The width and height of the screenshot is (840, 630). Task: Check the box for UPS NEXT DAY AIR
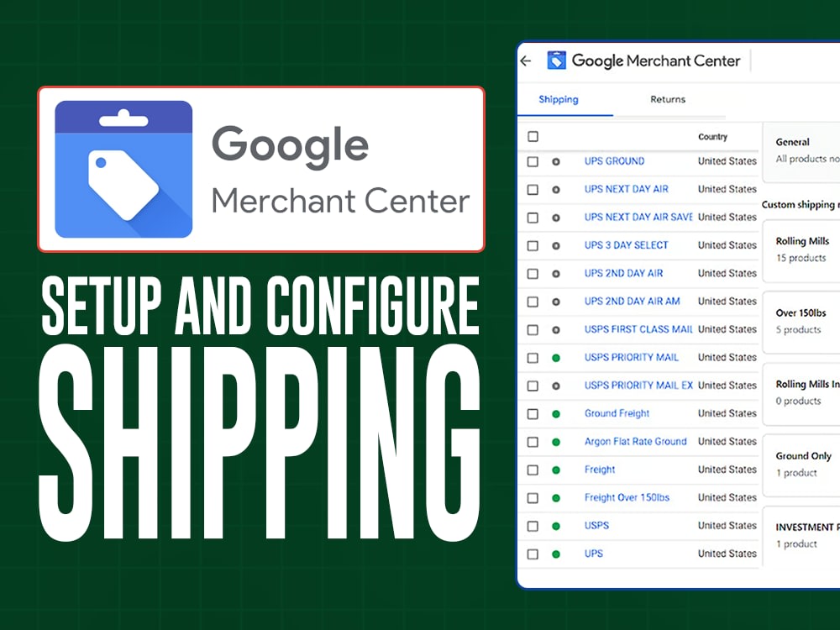coord(533,190)
